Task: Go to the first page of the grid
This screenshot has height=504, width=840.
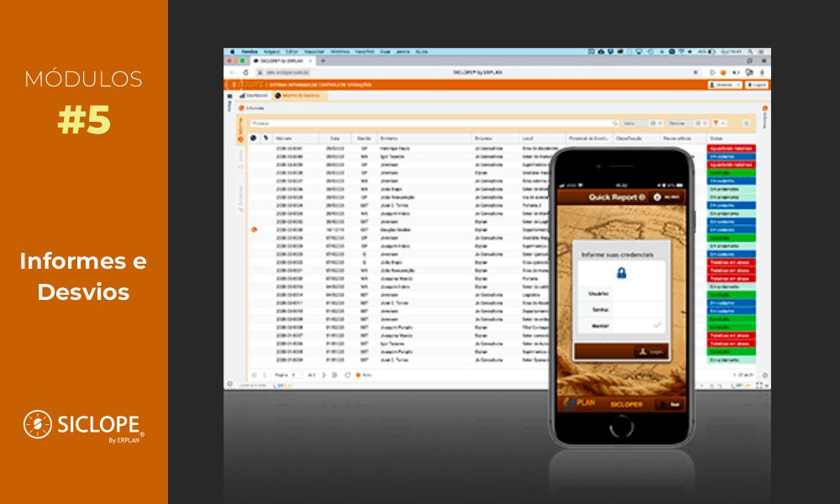Action: [x=254, y=375]
